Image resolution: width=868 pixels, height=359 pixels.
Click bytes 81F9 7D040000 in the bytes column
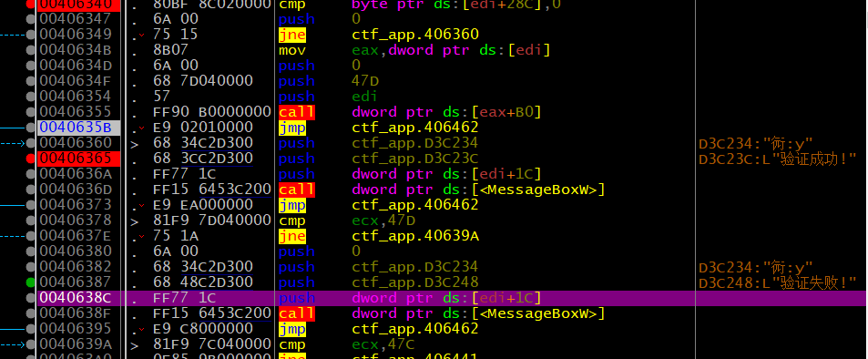pyautogui.click(x=212, y=221)
